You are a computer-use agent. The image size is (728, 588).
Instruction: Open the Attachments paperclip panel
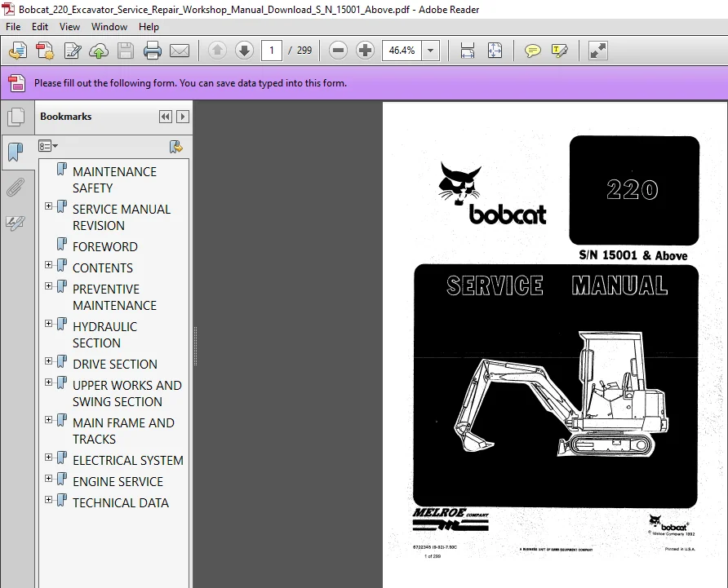16,188
